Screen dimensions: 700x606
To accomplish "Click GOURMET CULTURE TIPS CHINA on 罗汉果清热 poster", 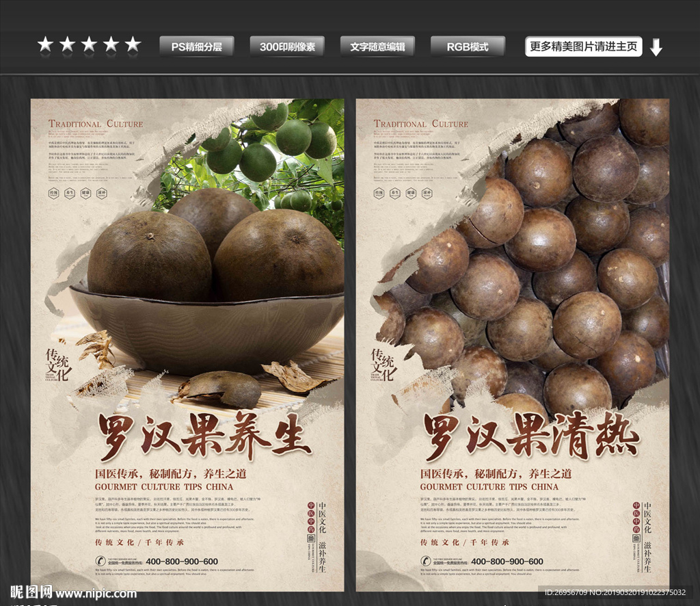I will point(489,487).
